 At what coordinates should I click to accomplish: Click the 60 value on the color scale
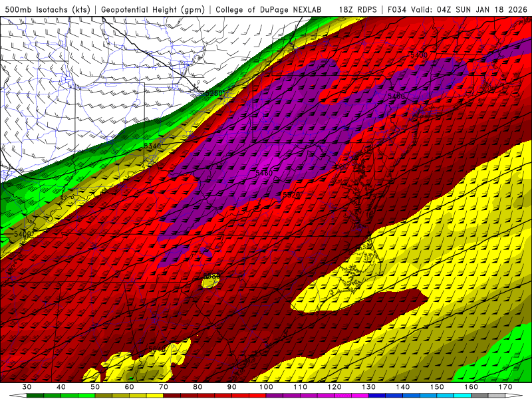coord(129,387)
